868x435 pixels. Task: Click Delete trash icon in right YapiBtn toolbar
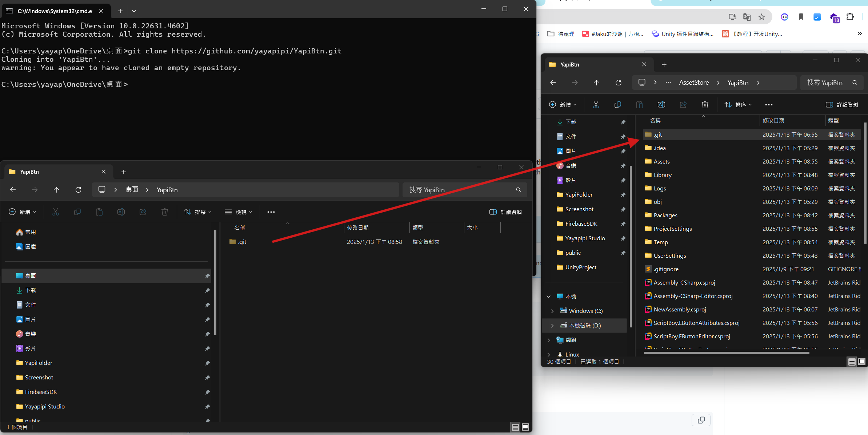705,105
